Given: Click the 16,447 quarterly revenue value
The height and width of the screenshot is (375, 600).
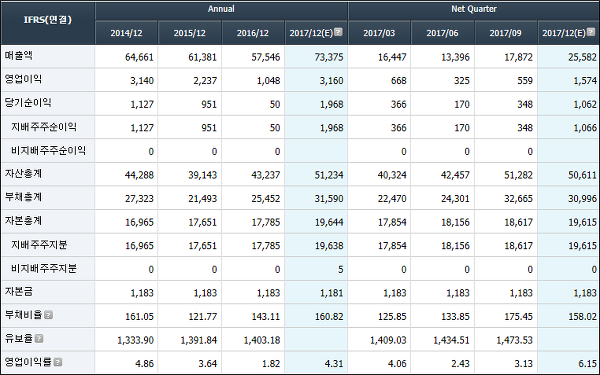Looking at the screenshot, I should click(x=392, y=57).
